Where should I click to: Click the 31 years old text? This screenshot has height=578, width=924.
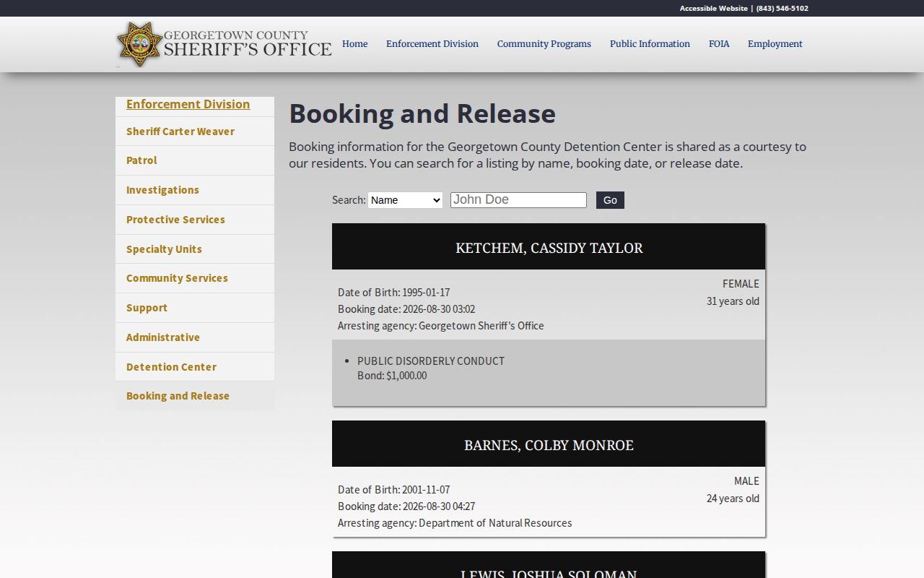click(733, 301)
